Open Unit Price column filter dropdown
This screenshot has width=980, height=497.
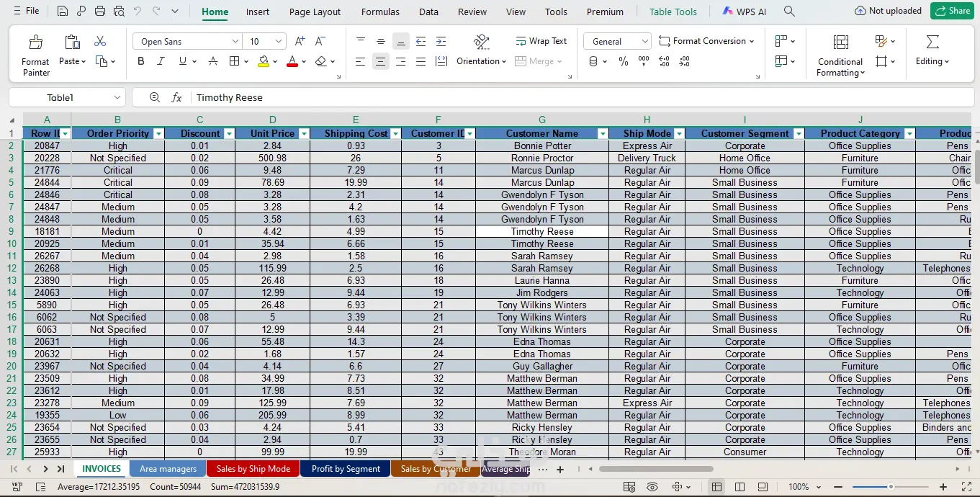point(304,133)
